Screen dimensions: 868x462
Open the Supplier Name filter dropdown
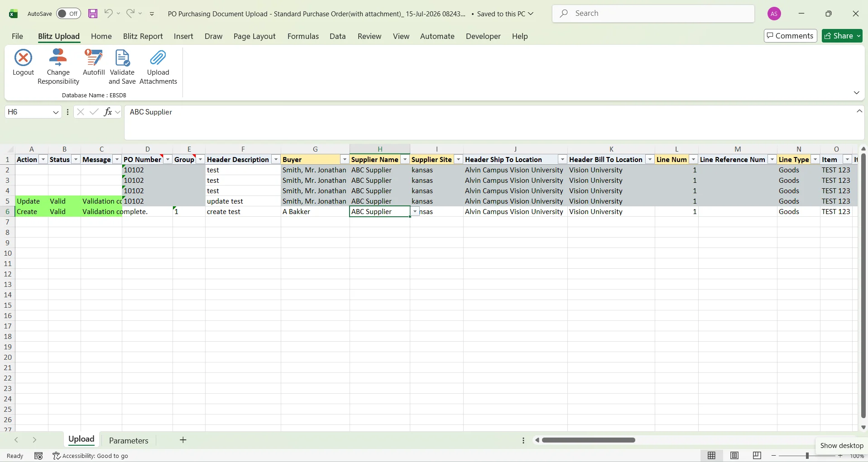click(405, 159)
